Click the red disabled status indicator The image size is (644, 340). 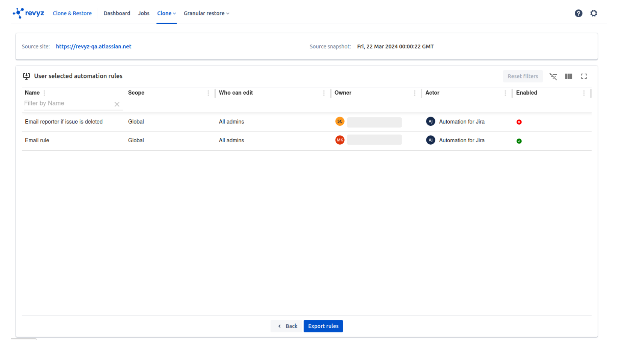pyautogui.click(x=519, y=122)
